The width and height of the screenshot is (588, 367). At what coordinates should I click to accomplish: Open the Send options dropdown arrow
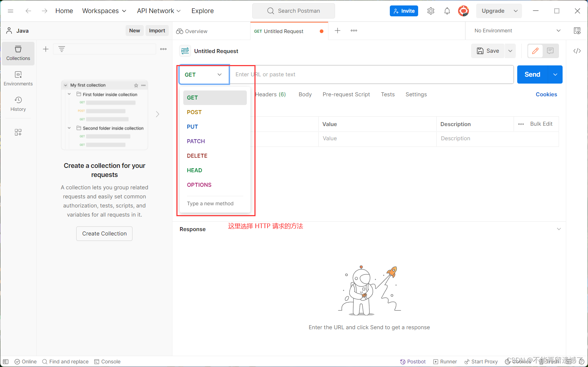(555, 74)
